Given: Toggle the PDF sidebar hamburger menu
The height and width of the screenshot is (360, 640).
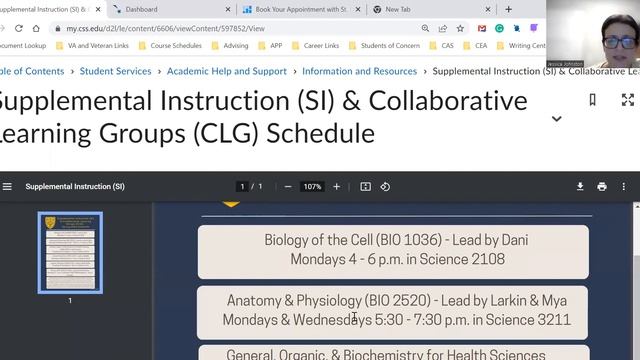Looking at the screenshot, I should pyautogui.click(x=7, y=187).
